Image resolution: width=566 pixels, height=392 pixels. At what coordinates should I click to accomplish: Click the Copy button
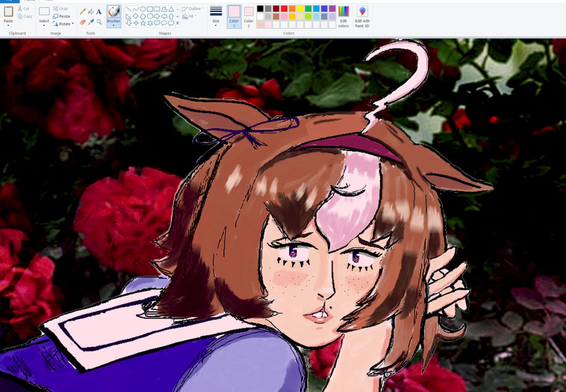tap(25, 16)
